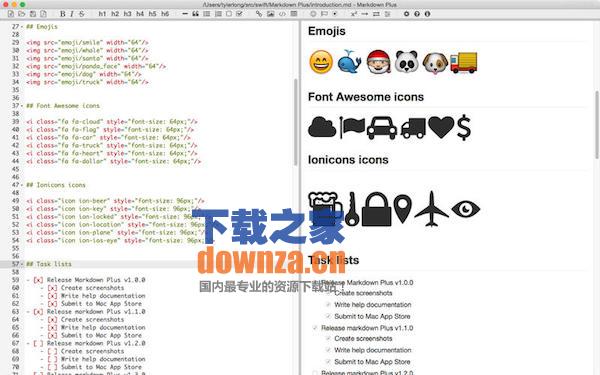This screenshot has width=600, height=375.
Task: Collapse the Ionicons section at line 47
Action: 22,185
